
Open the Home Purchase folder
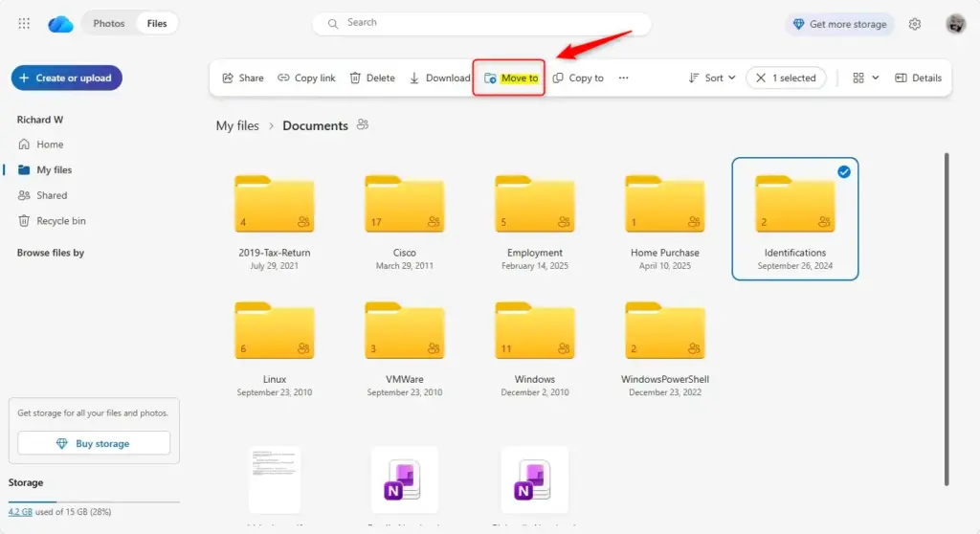664,204
